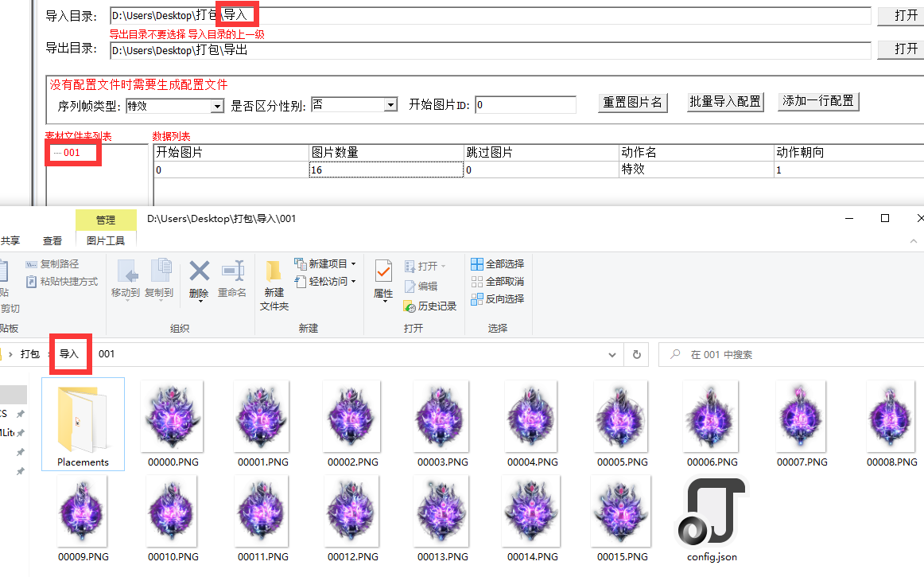Click Open (打开) button for export directory
Image resolution: width=924 pixels, height=577 pixels.
tap(903, 49)
